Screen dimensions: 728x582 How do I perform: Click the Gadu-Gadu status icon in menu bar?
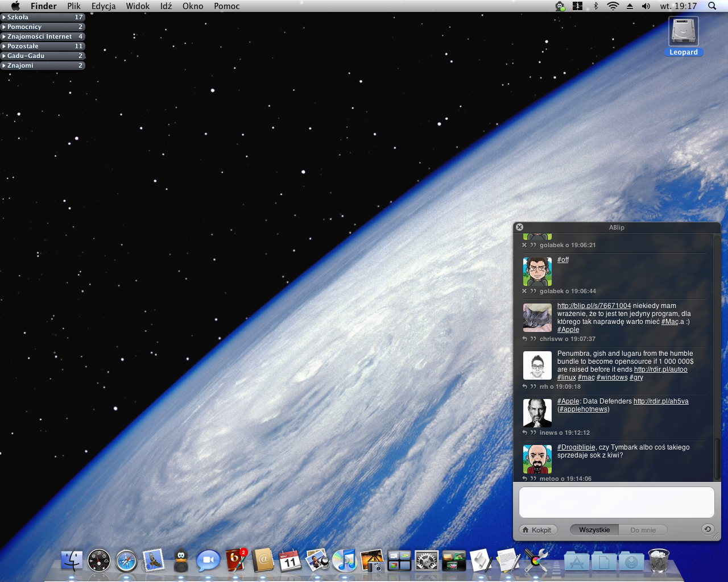pos(560,6)
